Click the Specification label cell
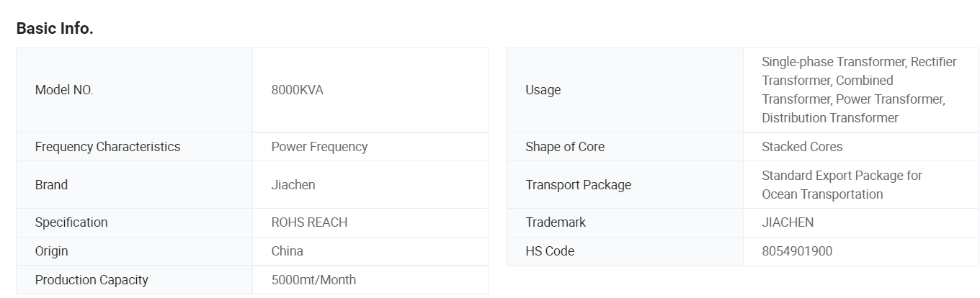The image size is (980, 298). tap(71, 222)
